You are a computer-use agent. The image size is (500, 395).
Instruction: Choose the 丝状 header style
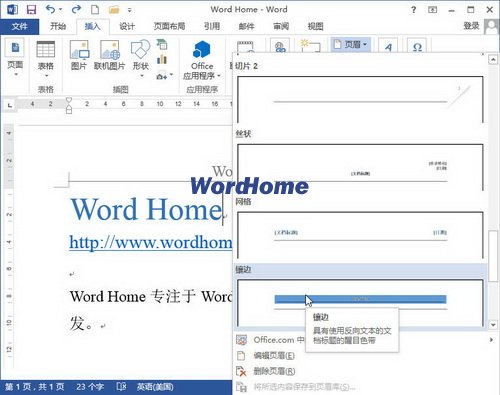coord(360,167)
